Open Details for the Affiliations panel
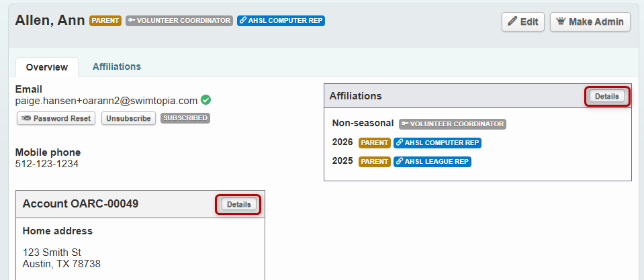Image resolution: width=644 pixels, height=280 pixels. (x=607, y=97)
